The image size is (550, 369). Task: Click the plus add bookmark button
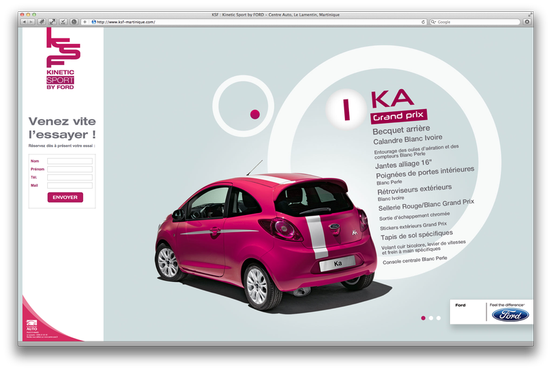85,22
